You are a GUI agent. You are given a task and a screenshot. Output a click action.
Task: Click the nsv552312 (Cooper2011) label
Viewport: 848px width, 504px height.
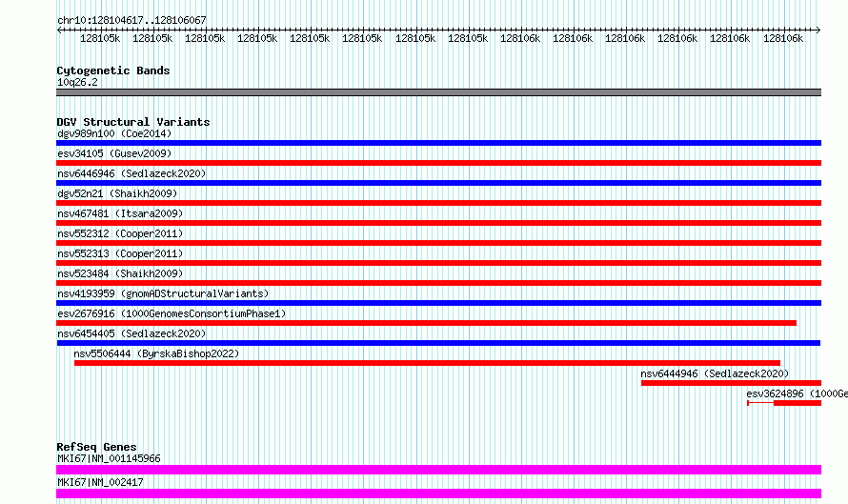click(x=120, y=233)
